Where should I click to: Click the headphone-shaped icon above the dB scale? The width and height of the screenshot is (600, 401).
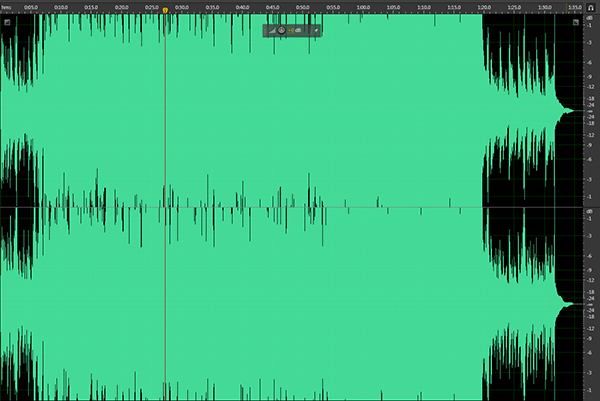pyautogui.click(x=591, y=5)
